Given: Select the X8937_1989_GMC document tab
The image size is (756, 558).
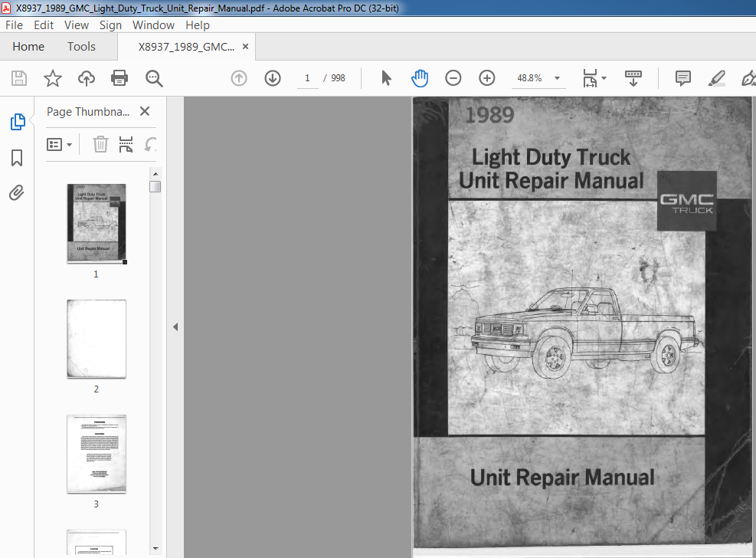Looking at the screenshot, I should (x=186, y=47).
